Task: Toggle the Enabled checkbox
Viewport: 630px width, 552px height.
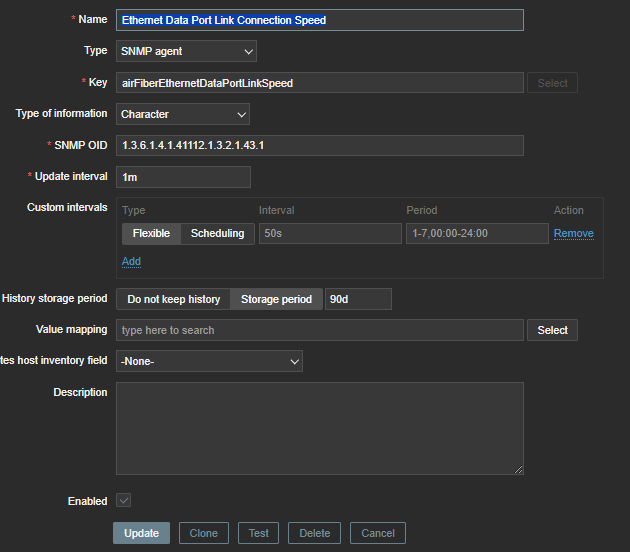Action: pos(124,500)
